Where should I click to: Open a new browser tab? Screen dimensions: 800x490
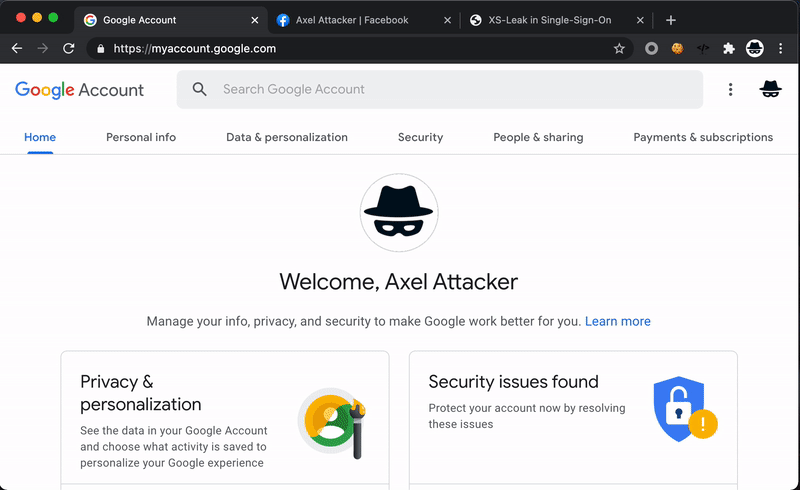pyautogui.click(x=671, y=20)
